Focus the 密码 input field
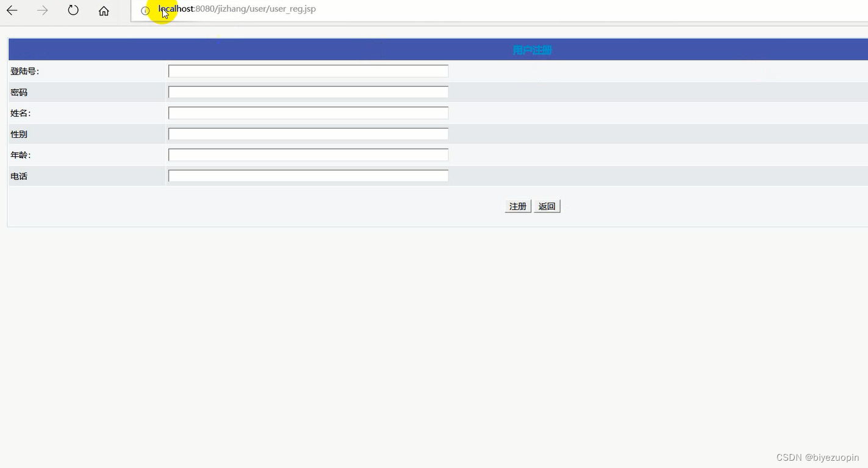The width and height of the screenshot is (868, 468). [x=308, y=92]
